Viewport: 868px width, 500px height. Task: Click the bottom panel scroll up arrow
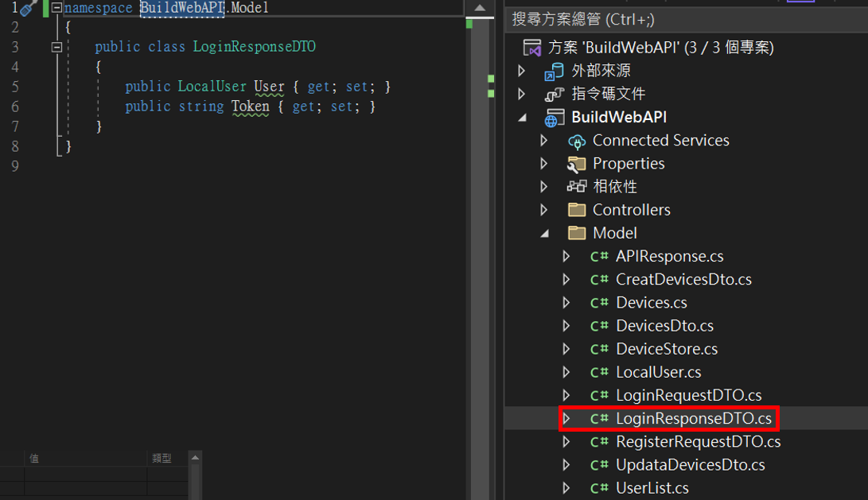coord(195,458)
